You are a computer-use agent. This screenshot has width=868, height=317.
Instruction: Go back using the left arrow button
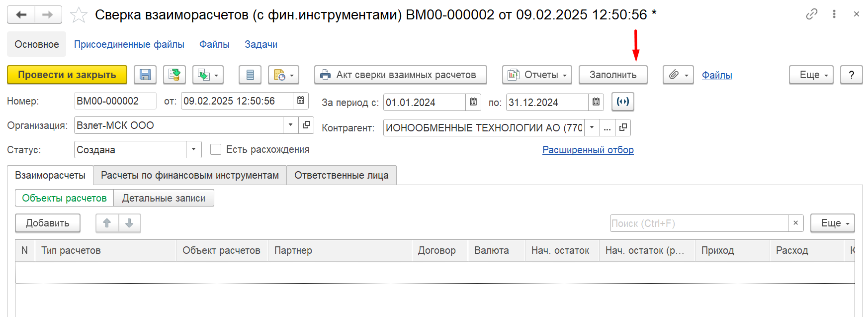(21, 15)
